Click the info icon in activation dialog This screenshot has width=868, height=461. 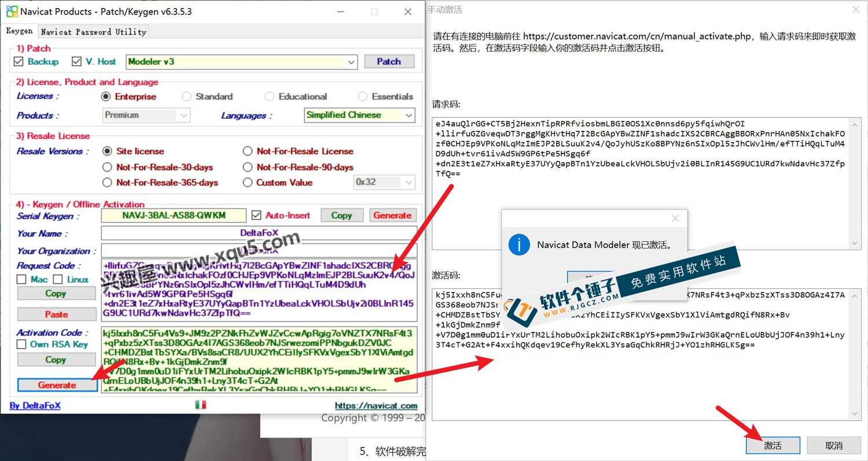click(519, 244)
